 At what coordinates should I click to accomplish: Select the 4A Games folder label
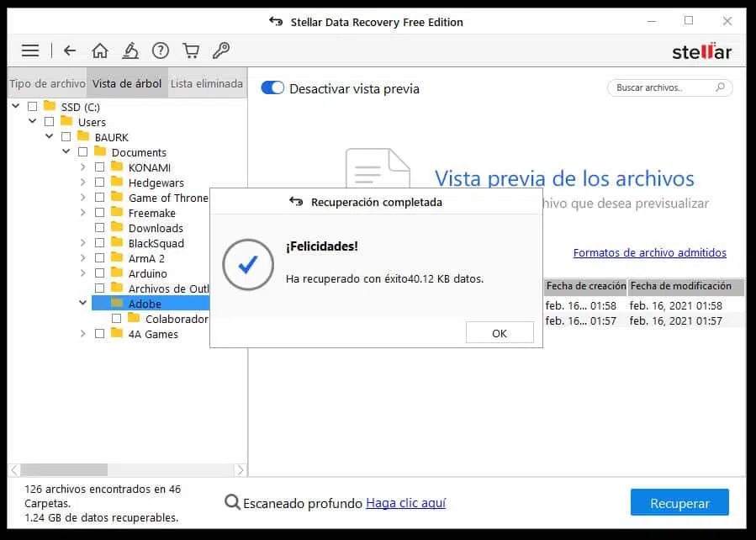click(x=153, y=334)
